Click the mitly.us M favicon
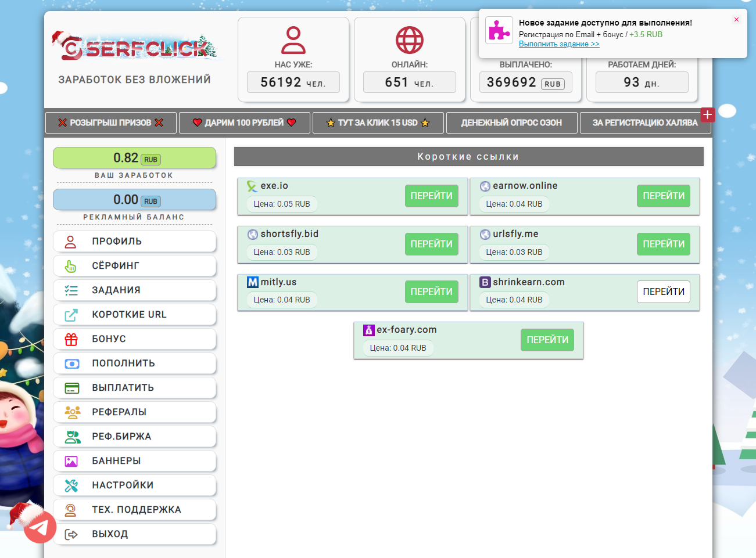756x558 pixels. [x=252, y=282]
